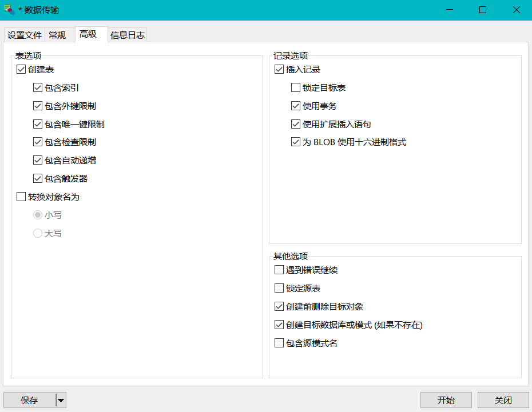Image resolution: width=532 pixels, height=412 pixels.
Task: Turn off 使用事务
Action: coord(296,106)
